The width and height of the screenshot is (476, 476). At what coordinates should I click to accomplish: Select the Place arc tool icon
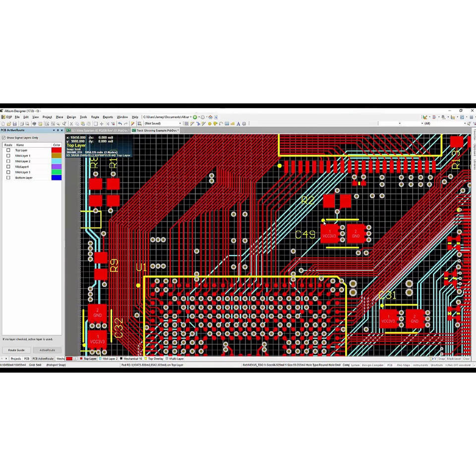click(x=221, y=123)
